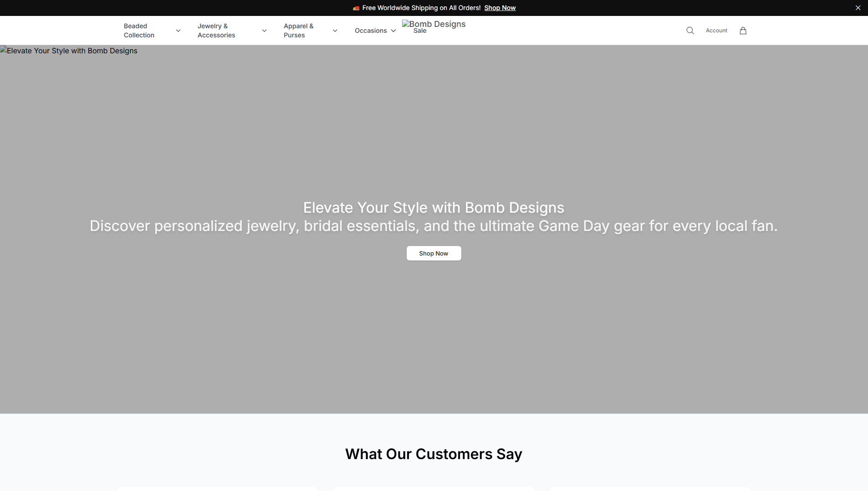Open the Account link
Viewport: 868px width, 491px height.
pyautogui.click(x=716, y=31)
